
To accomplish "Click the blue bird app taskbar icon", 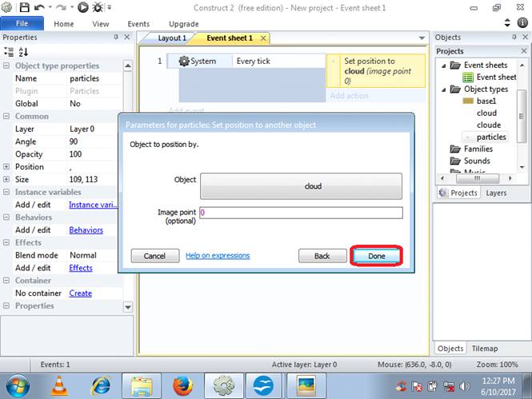I will point(264,385).
